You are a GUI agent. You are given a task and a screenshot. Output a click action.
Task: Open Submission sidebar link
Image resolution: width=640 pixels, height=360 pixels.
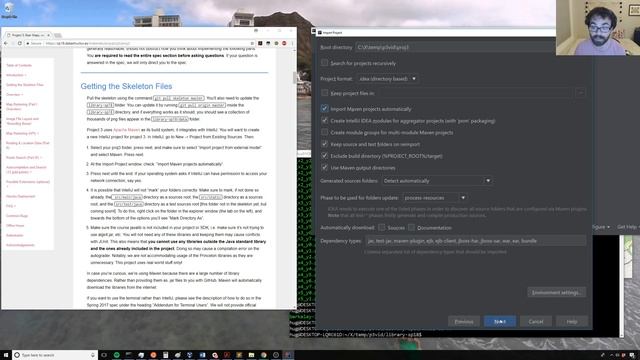pyautogui.click(x=15, y=236)
